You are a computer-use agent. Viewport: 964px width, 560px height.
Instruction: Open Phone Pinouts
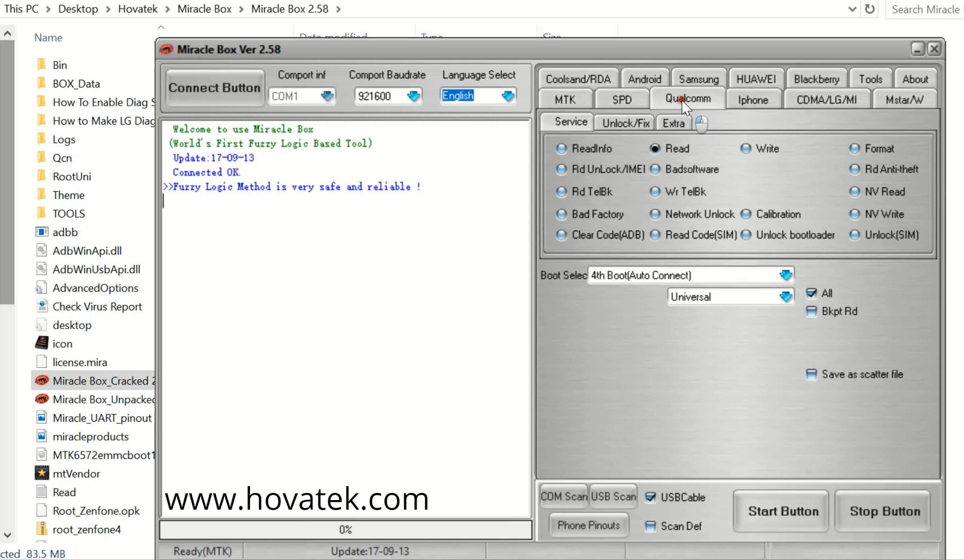tap(588, 525)
